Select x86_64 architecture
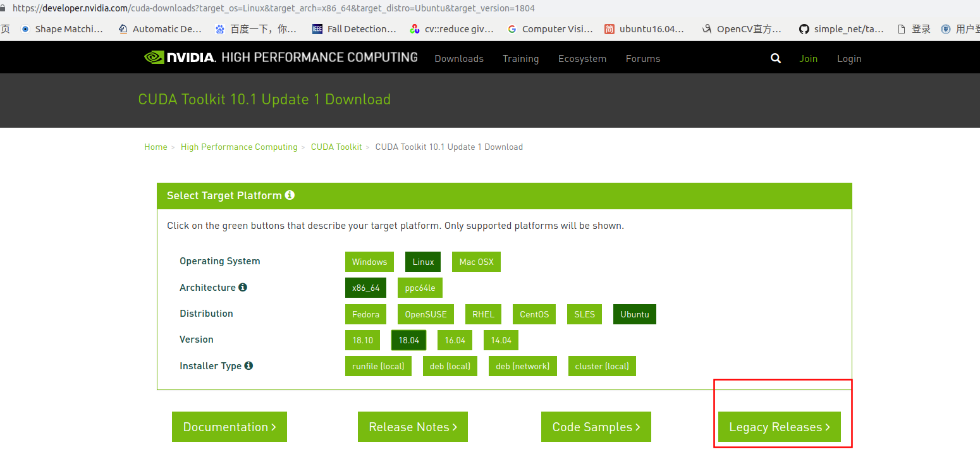This screenshot has height=459, width=980. pos(366,288)
